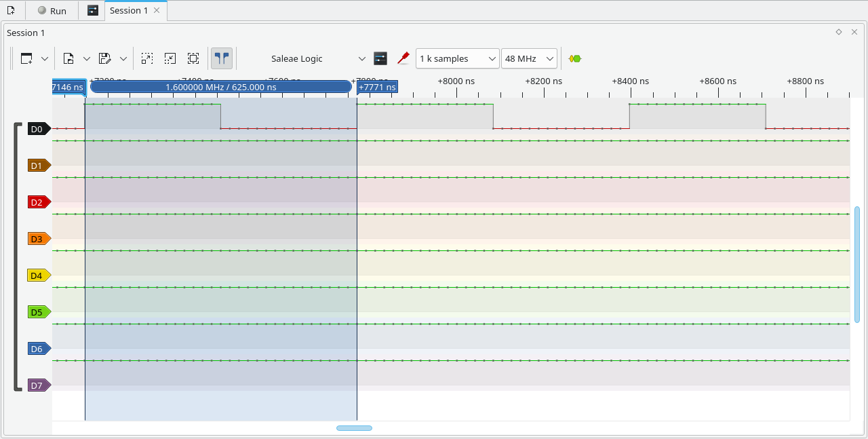
Task: Configure channels with red probe icon
Action: pos(403,58)
